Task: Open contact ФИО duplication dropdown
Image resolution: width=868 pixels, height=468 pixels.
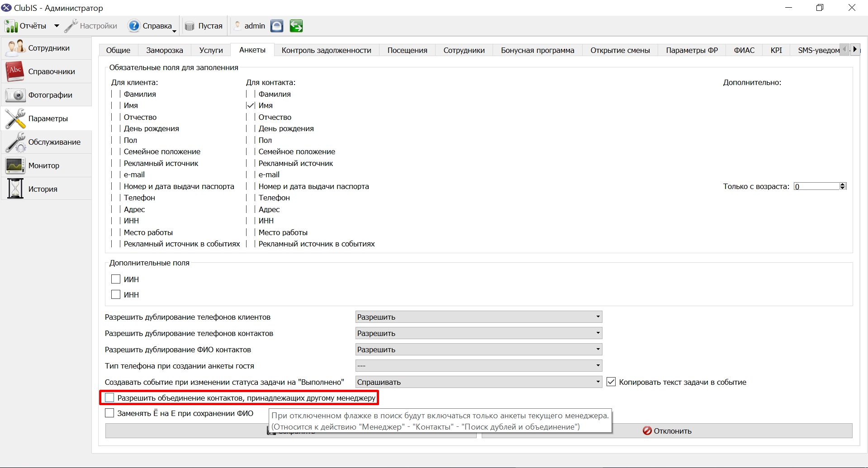Action: (479, 350)
